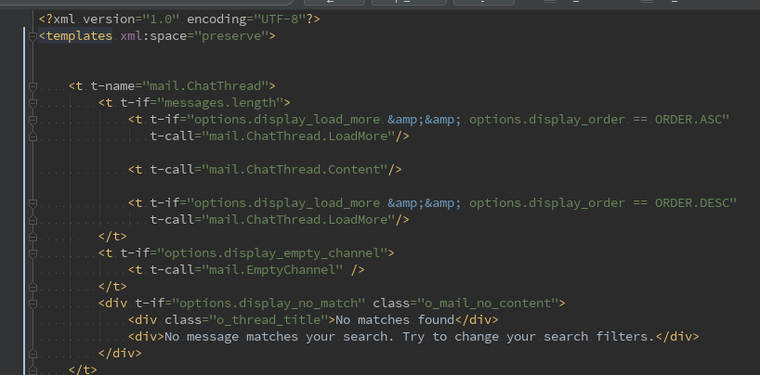Collapse the o_mail_no_content div block

(x=33, y=304)
